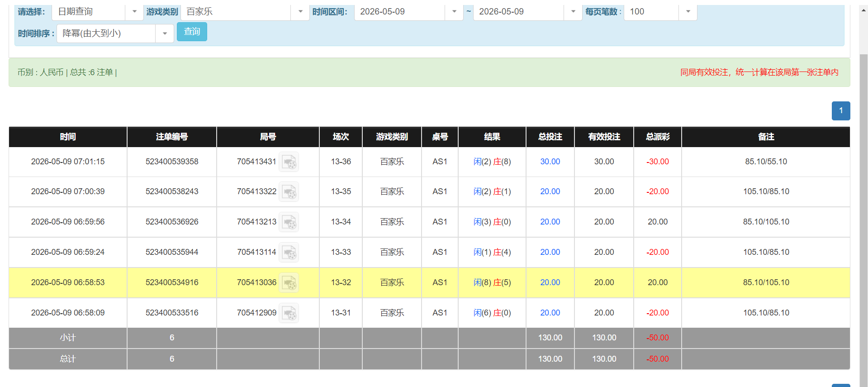The height and width of the screenshot is (387, 868).
Task: Expand the 游戏类别 百家乐 dropdown
Action: (300, 12)
